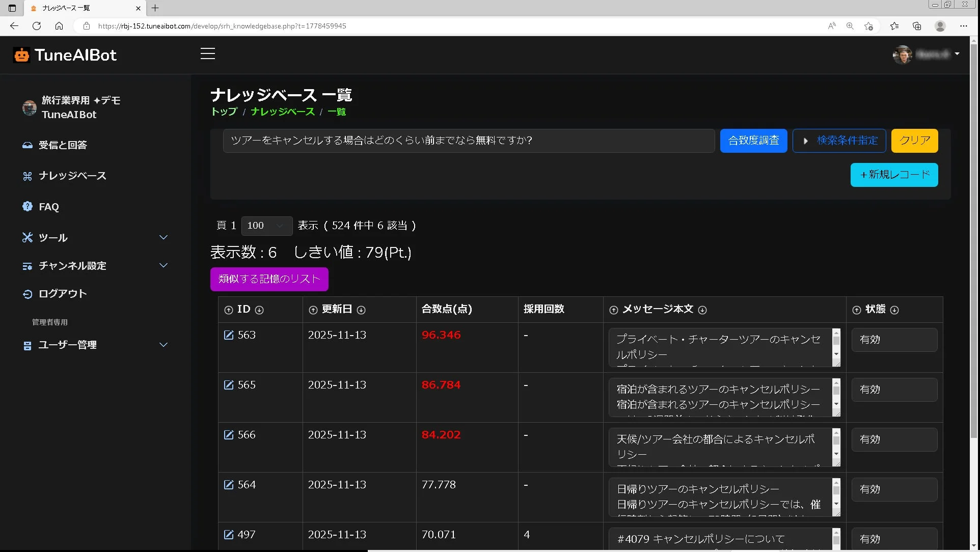Reload the page with refresh icon
Image resolution: width=980 pixels, height=552 pixels.
coord(37,26)
